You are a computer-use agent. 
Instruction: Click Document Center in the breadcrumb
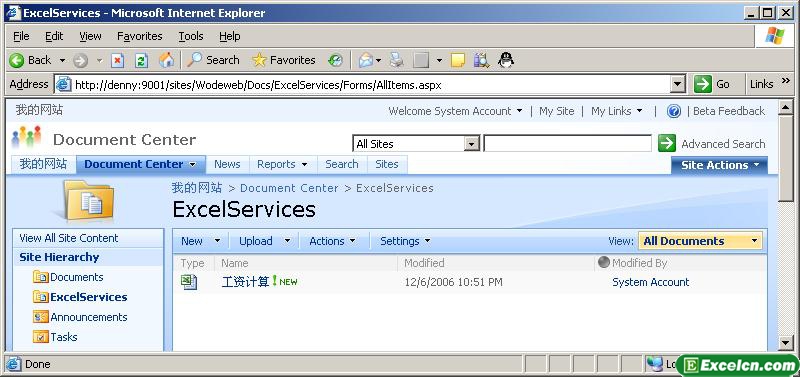tap(289, 188)
